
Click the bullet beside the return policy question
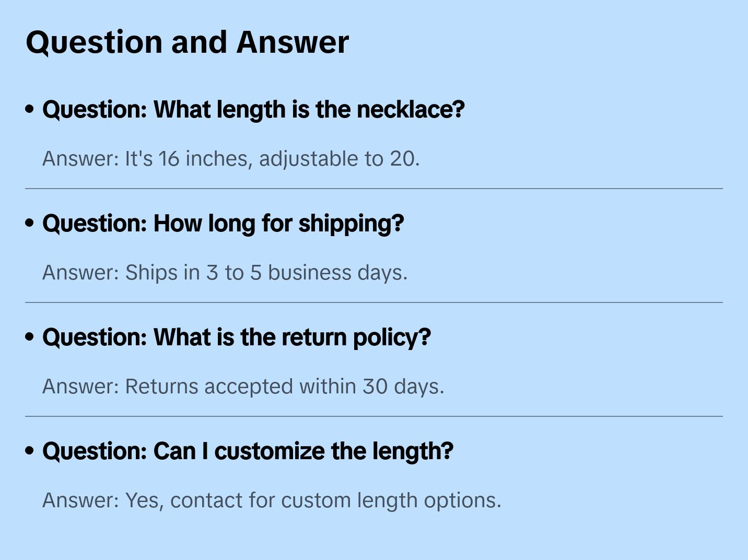click(30, 337)
